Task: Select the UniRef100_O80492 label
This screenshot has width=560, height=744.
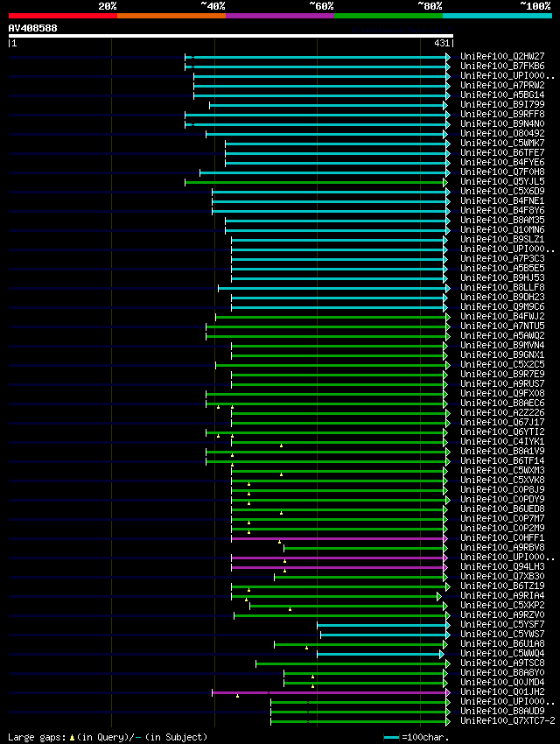Action: click(502, 133)
